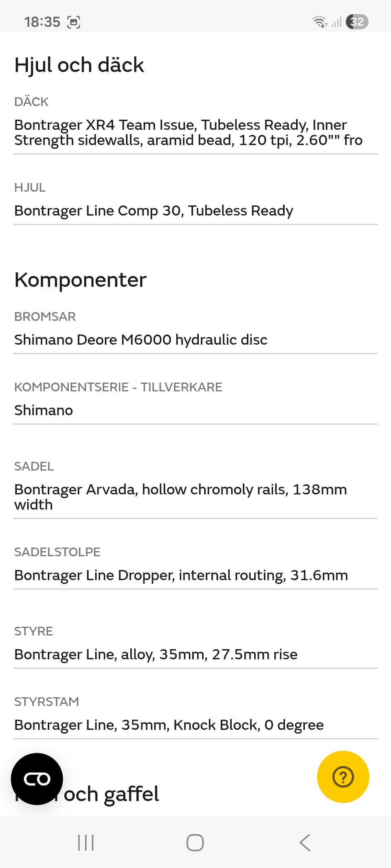Select the Shimano Deore M6000 brakes entry
This screenshot has height=868, width=391.
[141, 340]
